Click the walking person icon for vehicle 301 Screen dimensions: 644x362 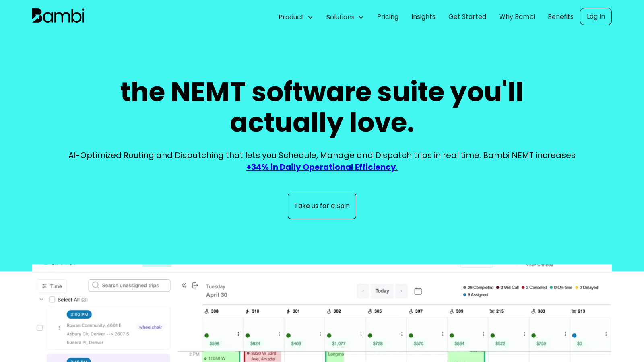point(288,311)
